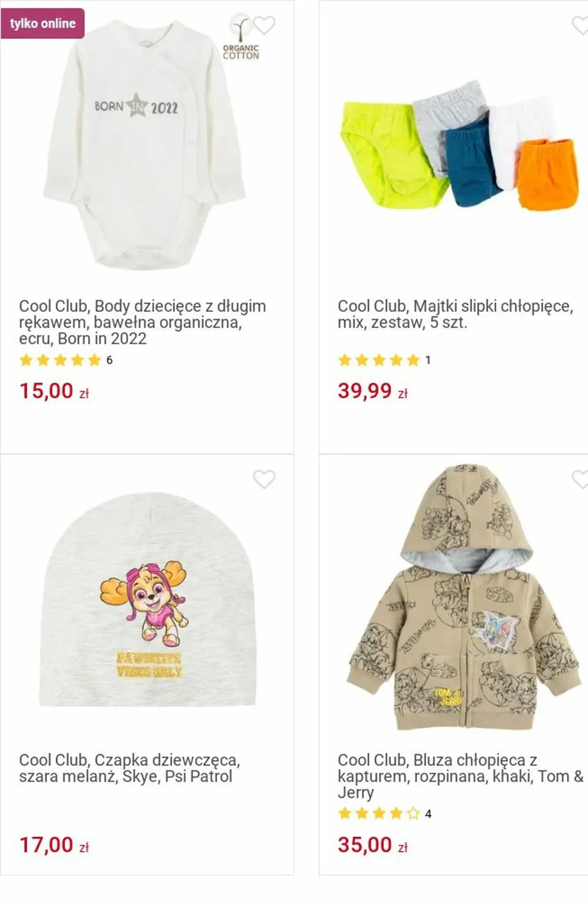Open the Majtki slipki chłopięce product link
Screen dimensions: 588x908
pyautogui.click(x=455, y=314)
